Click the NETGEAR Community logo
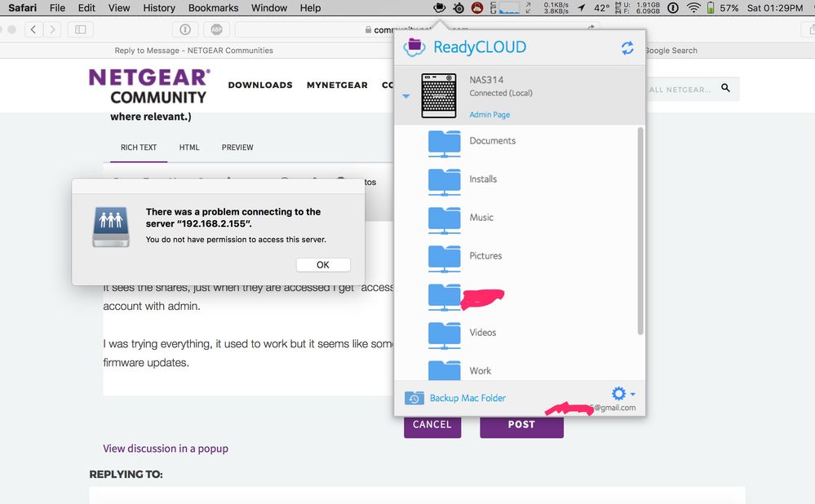 tap(149, 86)
